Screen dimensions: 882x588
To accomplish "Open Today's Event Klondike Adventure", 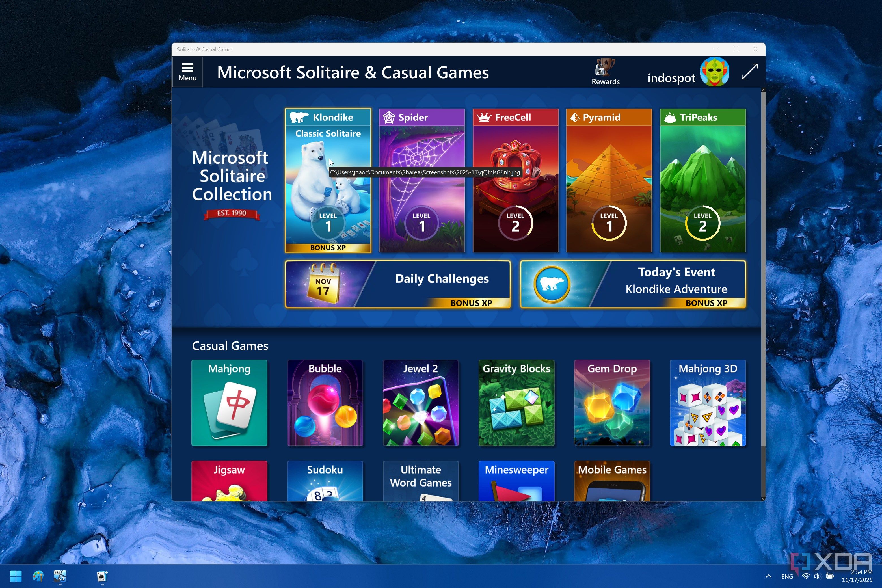I will point(633,284).
